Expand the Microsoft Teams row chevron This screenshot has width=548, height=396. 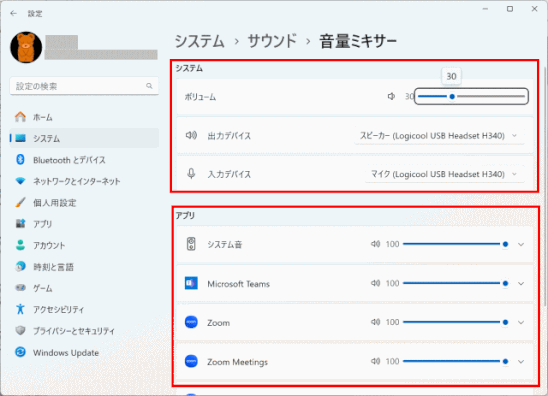pyautogui.click(x=521, y=283)
